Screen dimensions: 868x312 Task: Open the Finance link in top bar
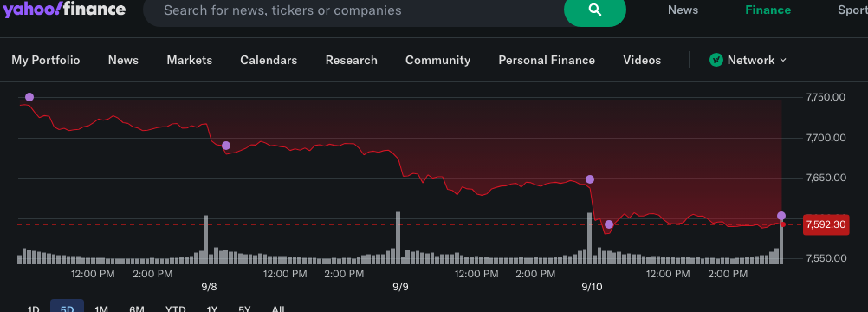(768, 10)
